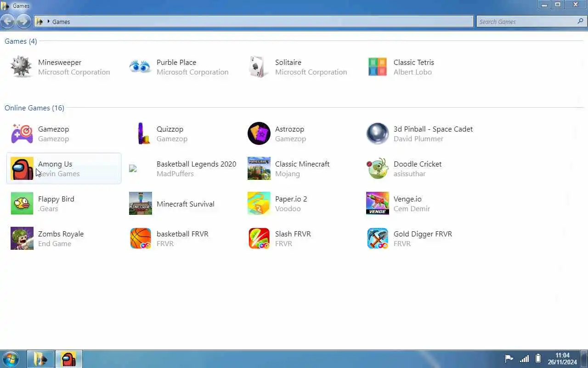Click the basketball FRVR ball icon
Viewport: 588px width, 368px height.
[x=141, y=238]
